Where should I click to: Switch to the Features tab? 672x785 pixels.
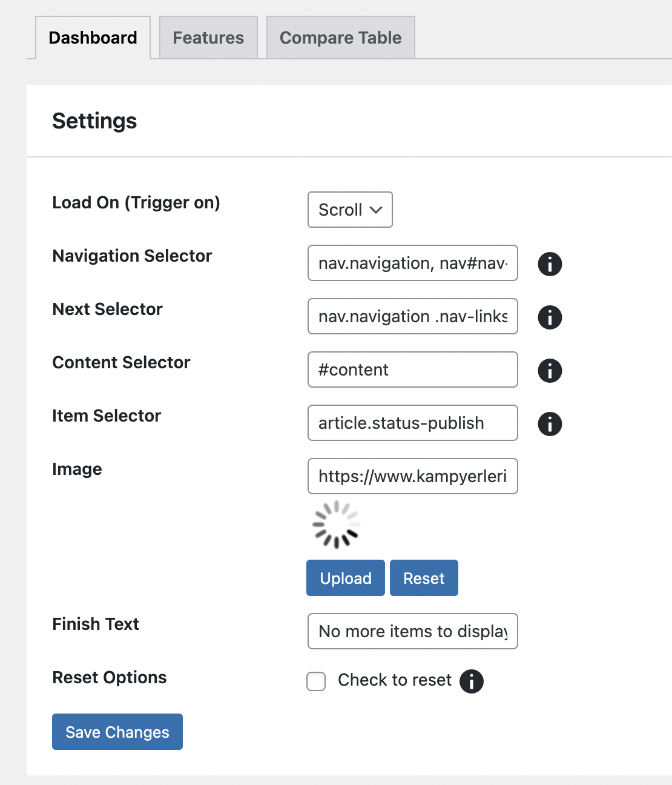(208, 38)
